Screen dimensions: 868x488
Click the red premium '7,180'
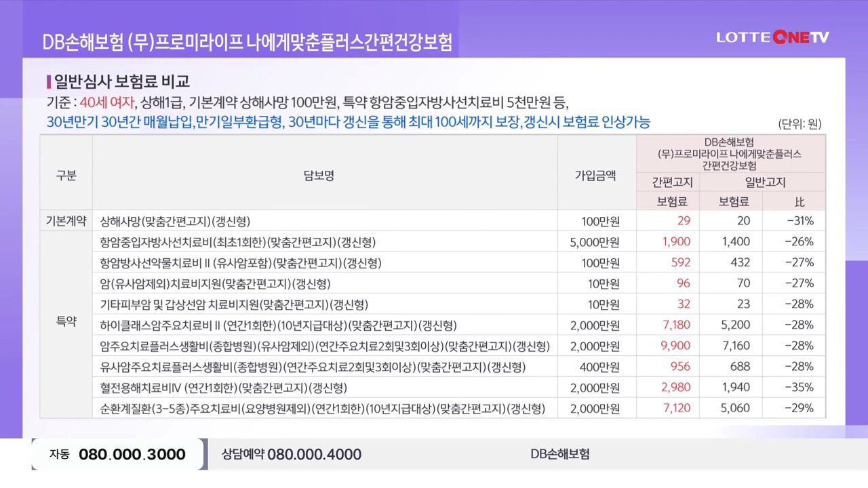click(676, 325)
